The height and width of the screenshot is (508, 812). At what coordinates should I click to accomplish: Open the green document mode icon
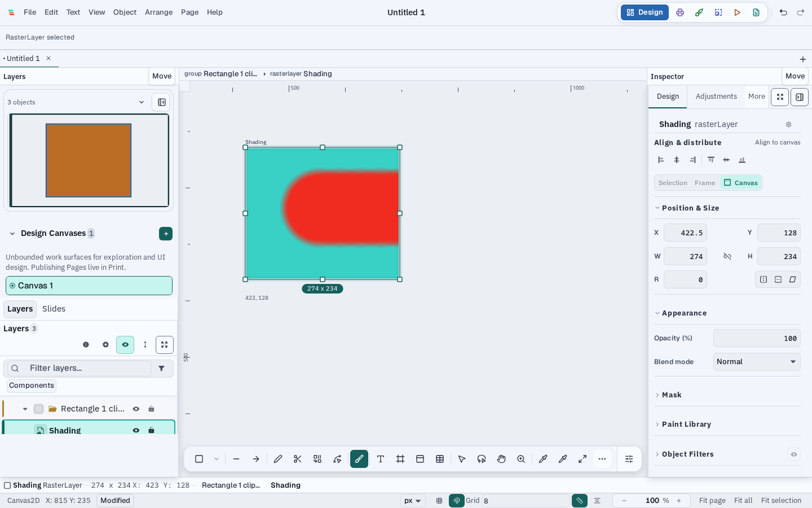[x=756, y=12]
